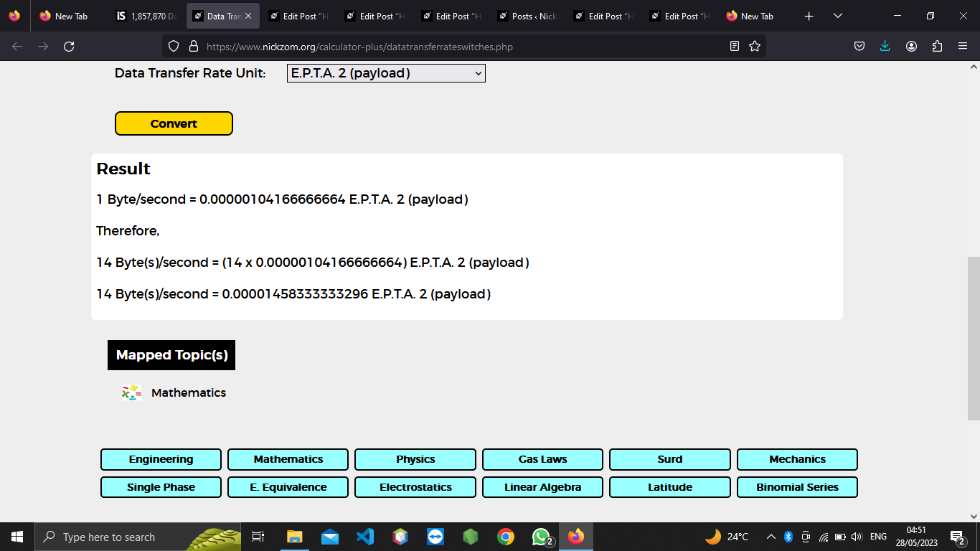Open the volume tray icon
980x551 pixels.
click(x=857, y=537)
